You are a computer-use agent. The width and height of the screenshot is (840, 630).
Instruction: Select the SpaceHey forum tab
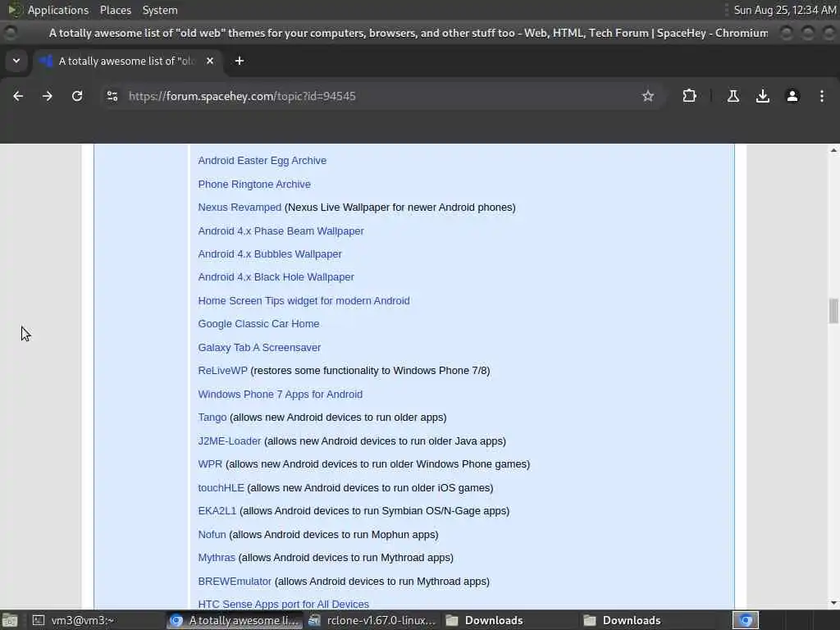[x=126, y=61]
